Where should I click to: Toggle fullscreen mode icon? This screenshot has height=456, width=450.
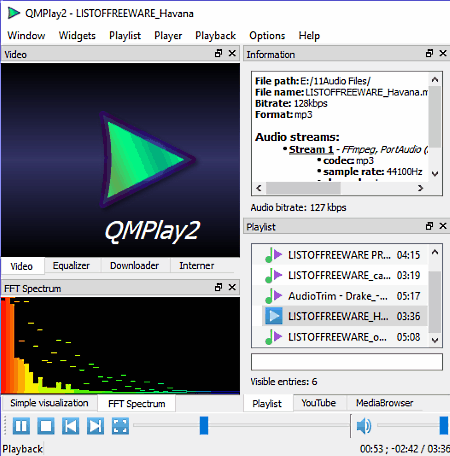click(x=120, y=426)
